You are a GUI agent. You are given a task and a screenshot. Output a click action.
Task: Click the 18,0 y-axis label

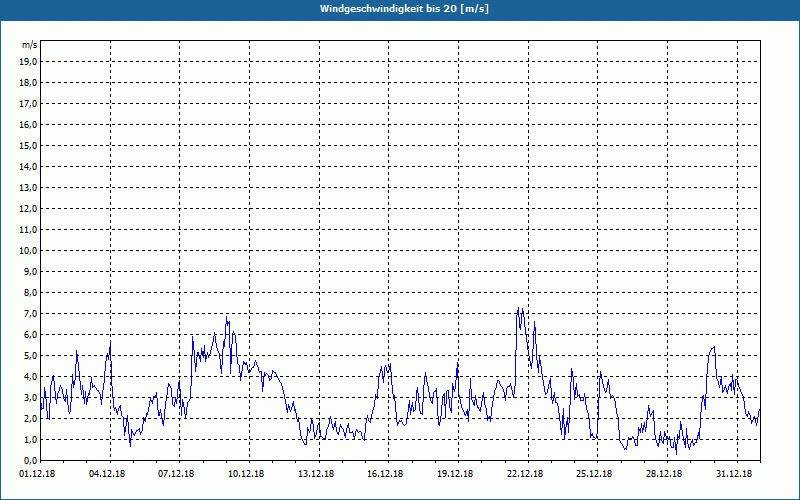[x=28, y=83]
